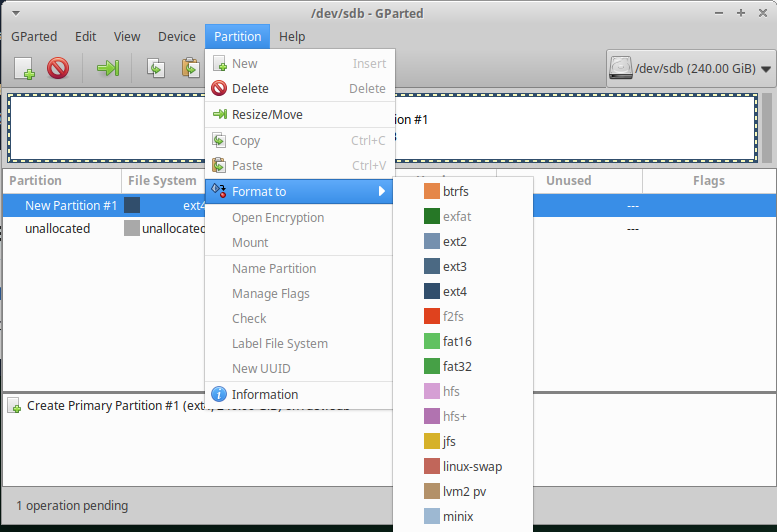777x532 pixels.
Task: Format partition to linux-swap
Action: pos(463,466)
